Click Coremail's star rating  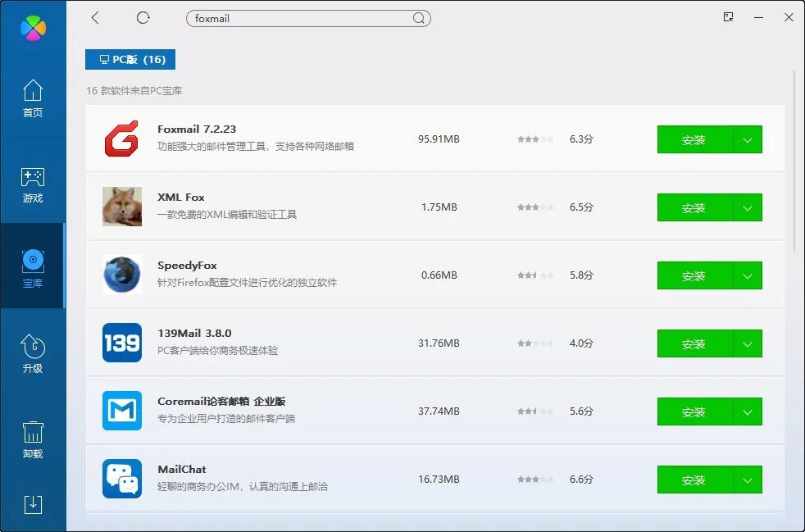click(535, 412)
